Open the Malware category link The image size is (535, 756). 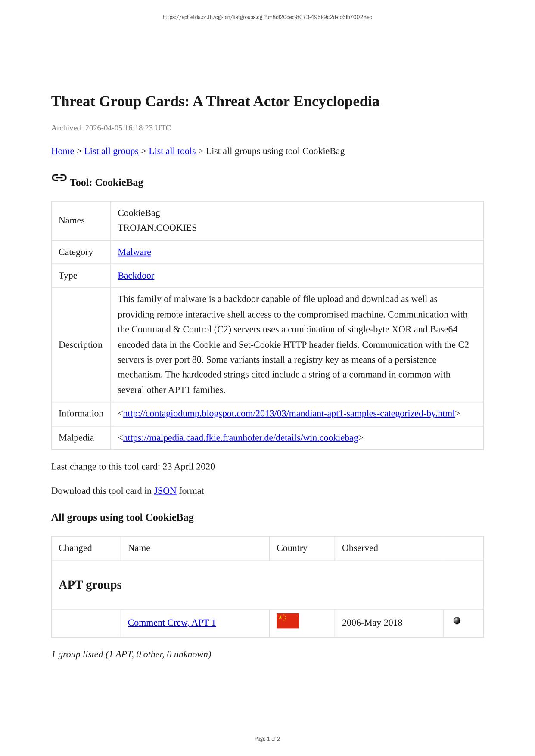coord(134,252)
